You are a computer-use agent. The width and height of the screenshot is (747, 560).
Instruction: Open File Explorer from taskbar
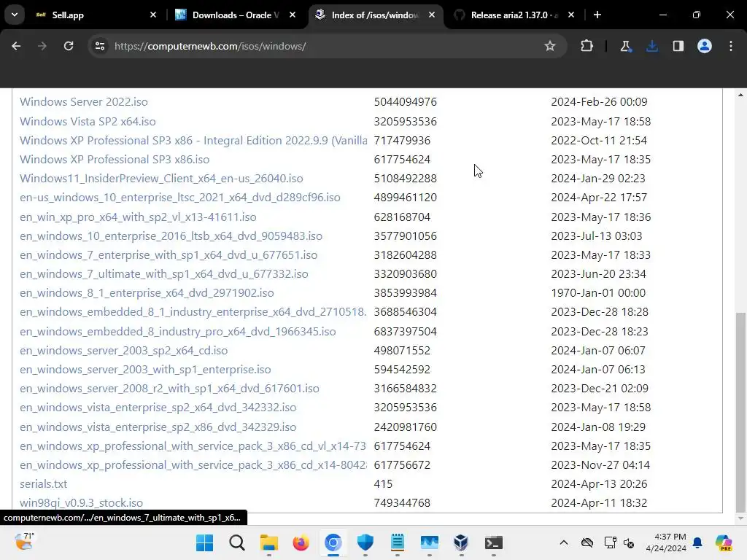click(268, 542)
